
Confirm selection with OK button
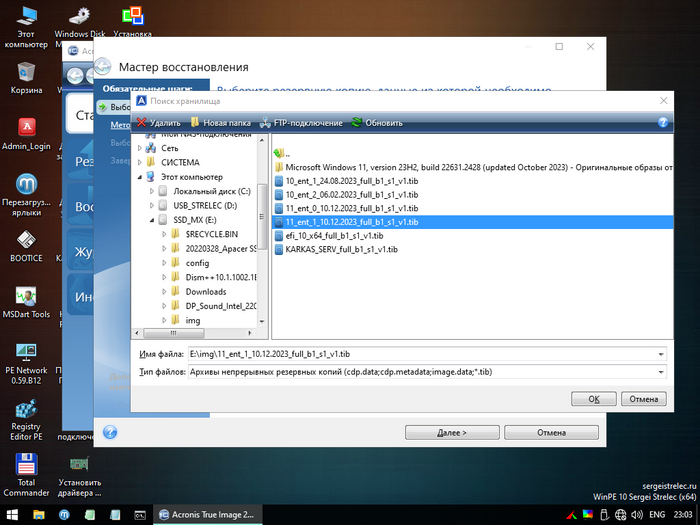click(x=594, y=399)
